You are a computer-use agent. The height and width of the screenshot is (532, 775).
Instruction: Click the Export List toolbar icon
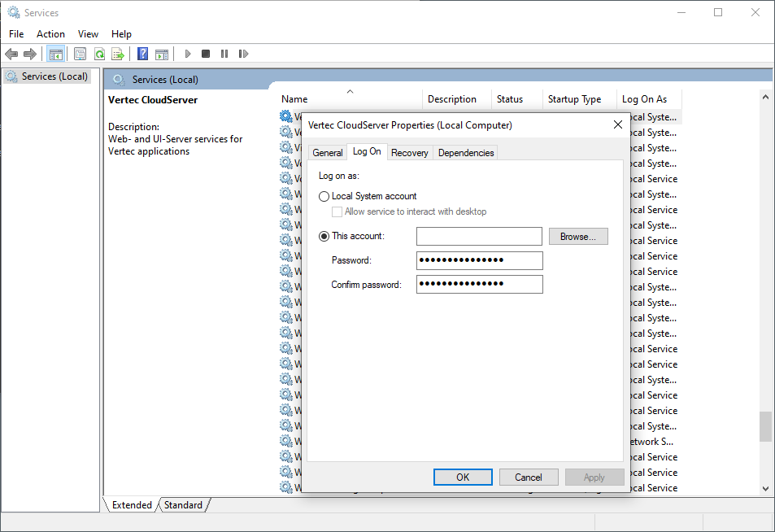point(118,54)
